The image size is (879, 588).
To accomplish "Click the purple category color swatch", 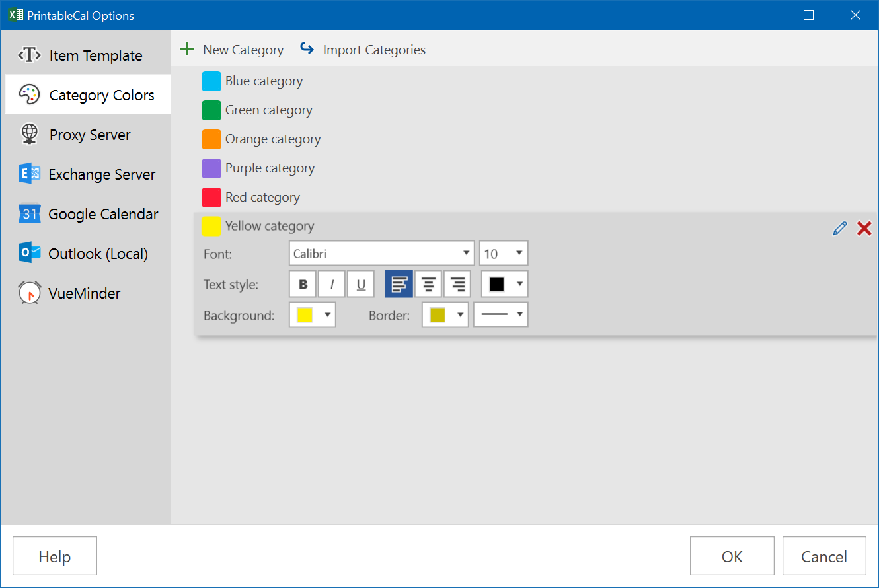I will pyautogui.click(x=211, y=168).
